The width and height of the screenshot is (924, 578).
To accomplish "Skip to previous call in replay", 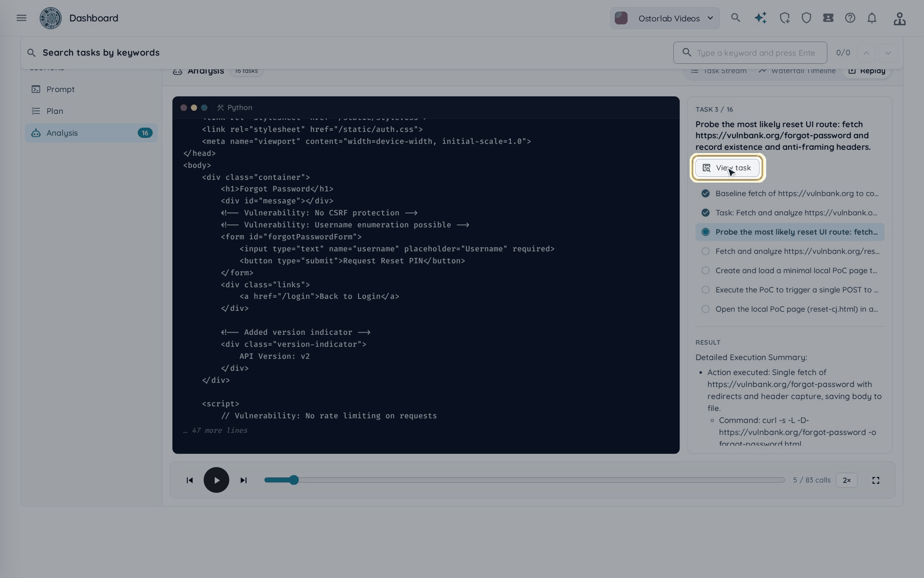I will click(190, 480).
